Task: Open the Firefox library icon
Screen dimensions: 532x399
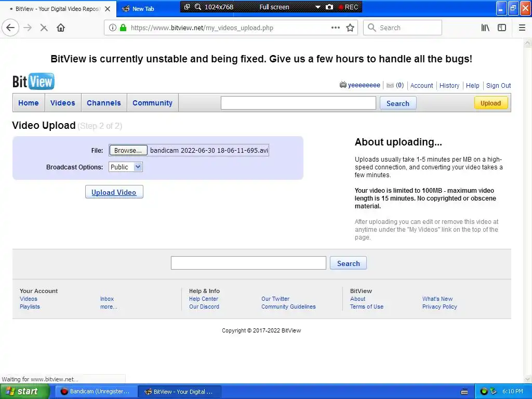Action: tap(485, 28)
